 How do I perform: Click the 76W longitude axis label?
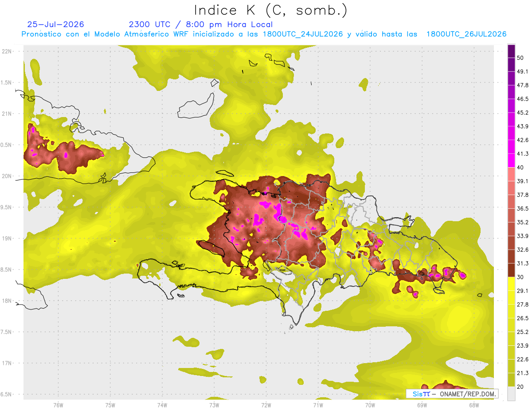click(x=58, y=405)
